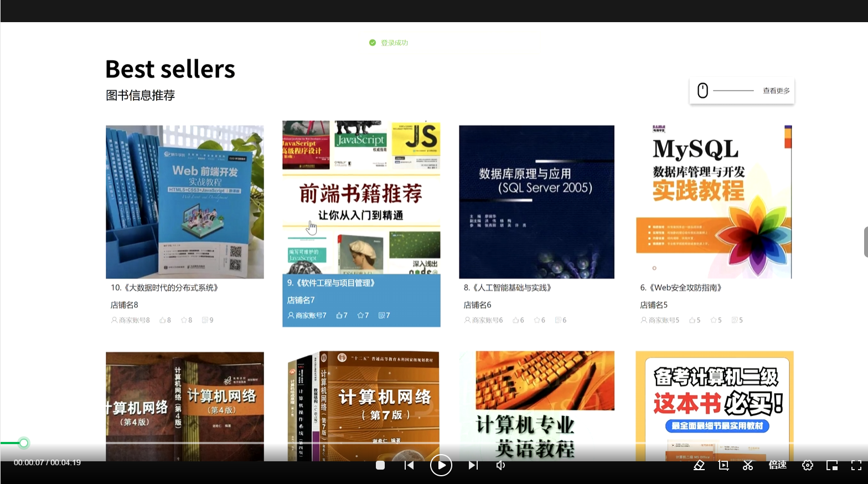Click shop name 店铺名5
Viewport: 868px width, 484px height.
654,305
